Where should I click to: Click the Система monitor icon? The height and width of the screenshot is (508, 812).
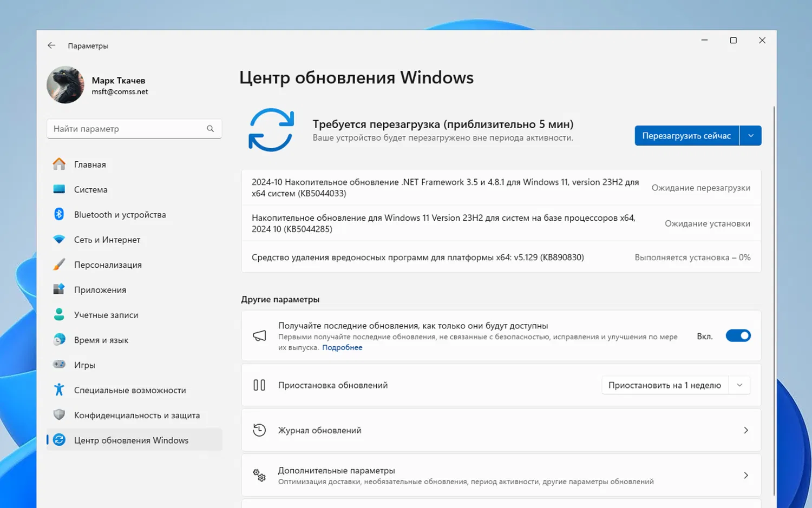[59, 189]
